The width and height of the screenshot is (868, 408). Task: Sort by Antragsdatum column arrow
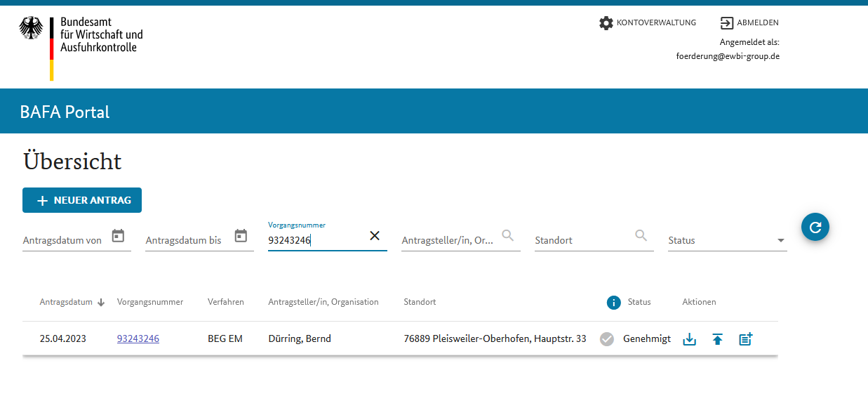(101, 303)
